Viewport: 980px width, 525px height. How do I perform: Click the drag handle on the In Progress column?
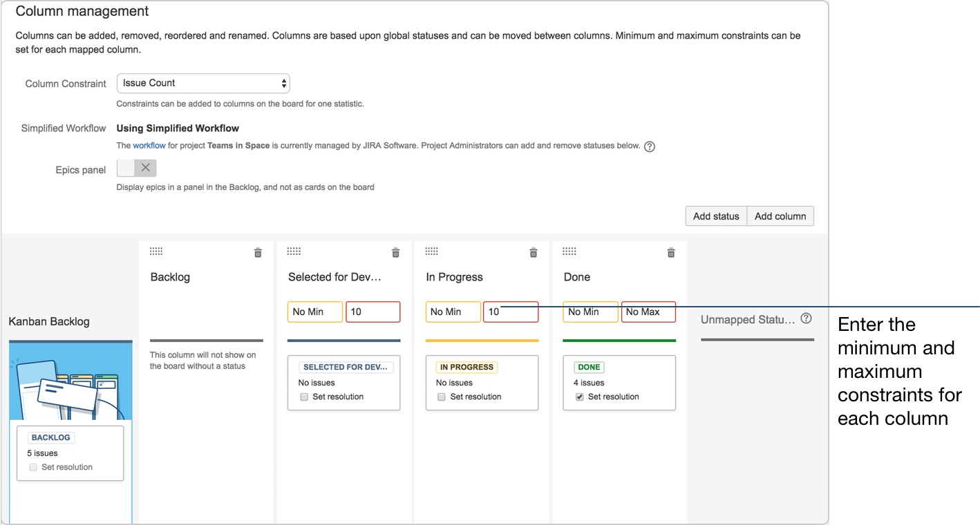[431, 251]
